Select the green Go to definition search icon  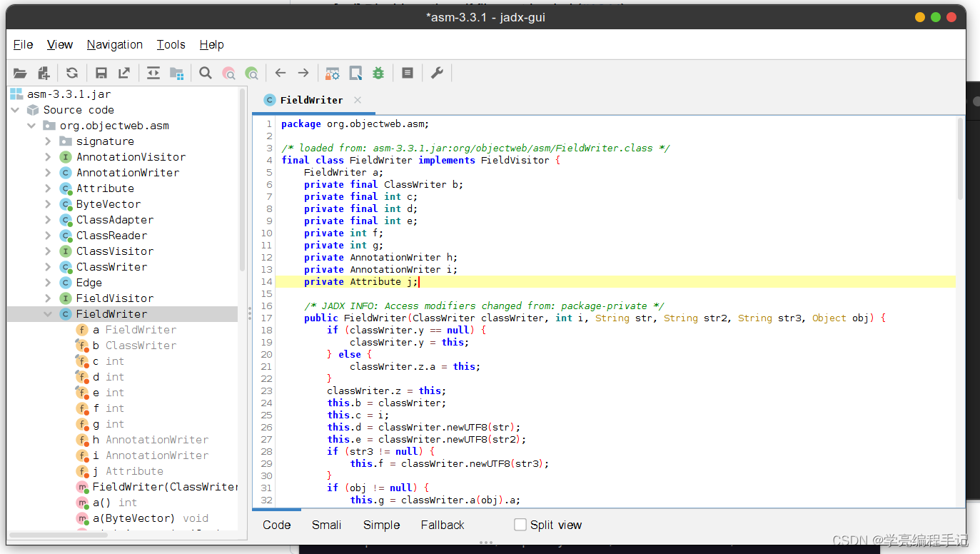(x=252, y=72)
